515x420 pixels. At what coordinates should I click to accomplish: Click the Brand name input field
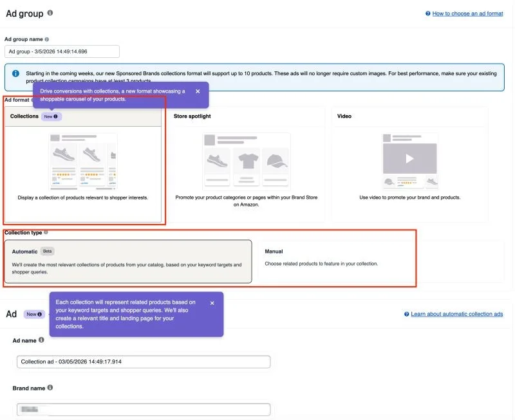(x=144, y=410)
